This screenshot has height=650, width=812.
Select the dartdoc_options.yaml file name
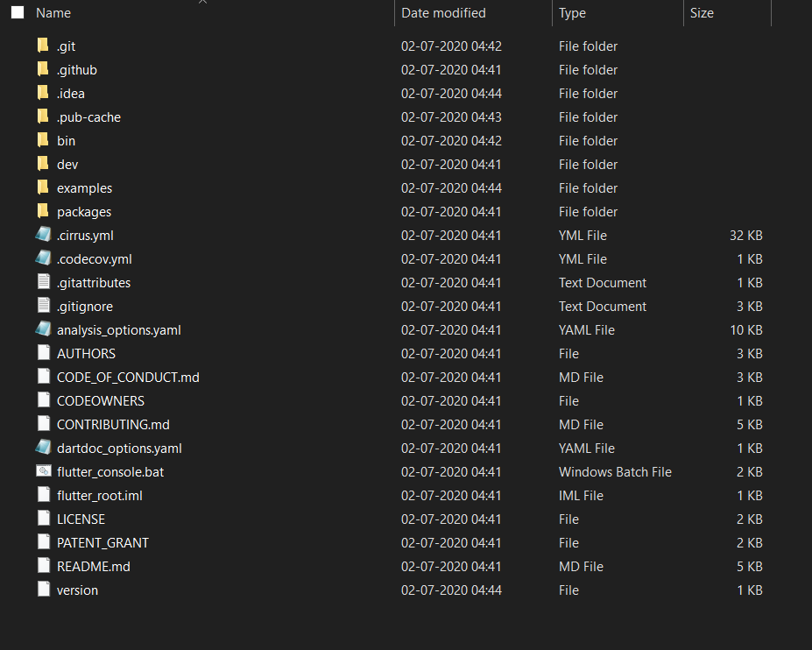119,449
